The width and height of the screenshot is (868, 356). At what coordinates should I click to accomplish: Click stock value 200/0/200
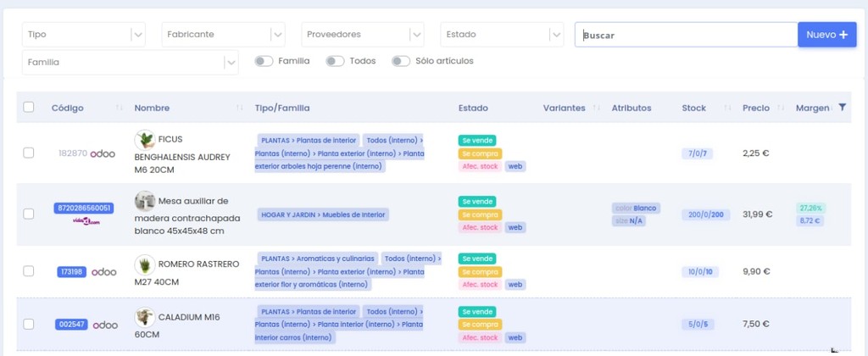[x=706, y=214]
